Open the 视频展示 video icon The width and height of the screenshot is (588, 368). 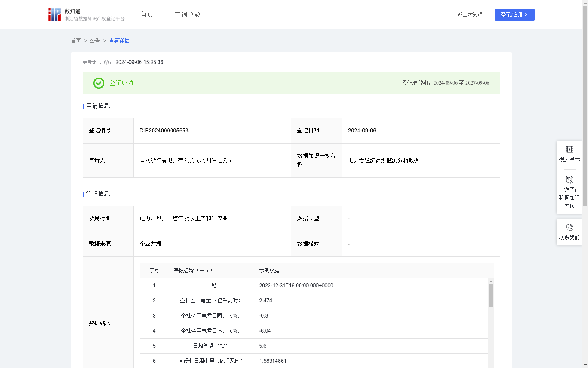(570, 149)
